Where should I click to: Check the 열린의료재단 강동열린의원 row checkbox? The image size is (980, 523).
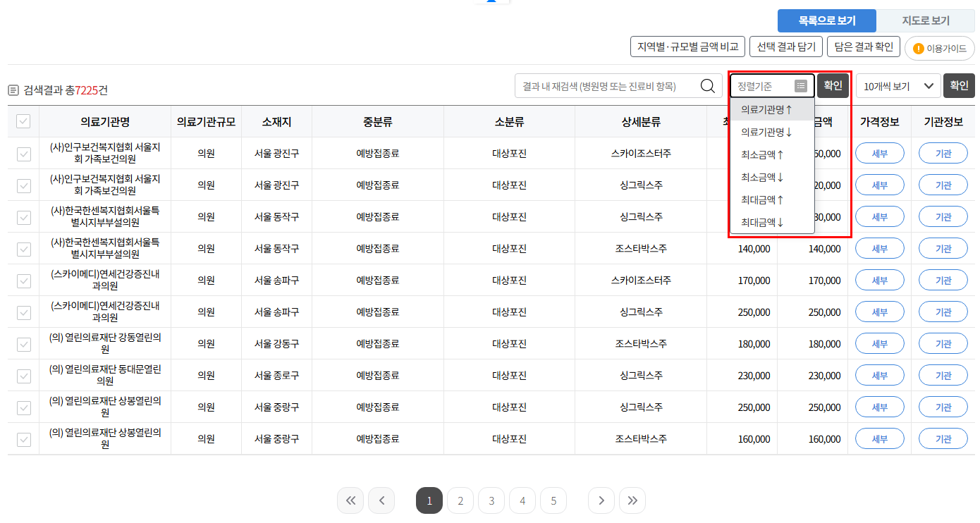click(x=23, y=343)
